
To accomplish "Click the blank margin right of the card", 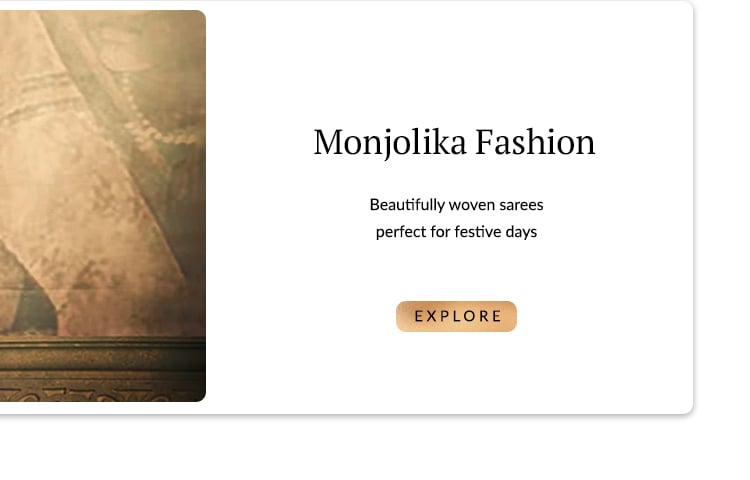I will point(722,206).
